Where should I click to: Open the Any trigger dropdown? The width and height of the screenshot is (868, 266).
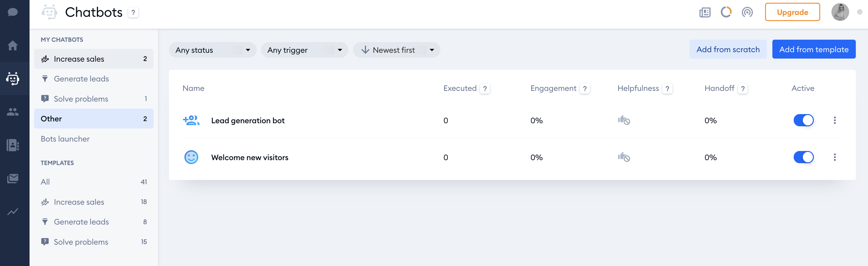pos(305,50)
